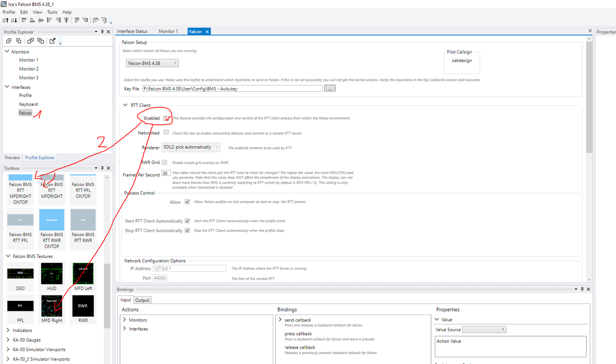Pin the Toolbox panel

click(x=102, y=168)
